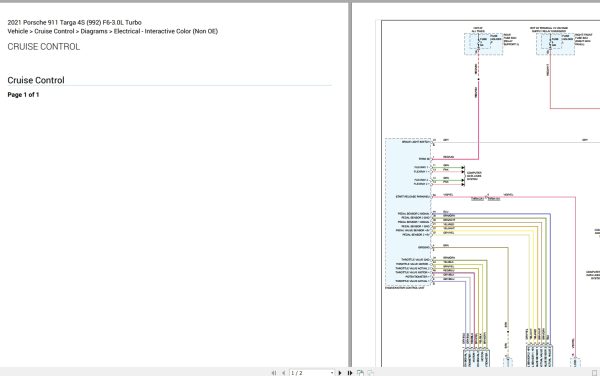600x376 pixels.
Task: Click the "Page 1 of 1" label
Action: point(23,94)
